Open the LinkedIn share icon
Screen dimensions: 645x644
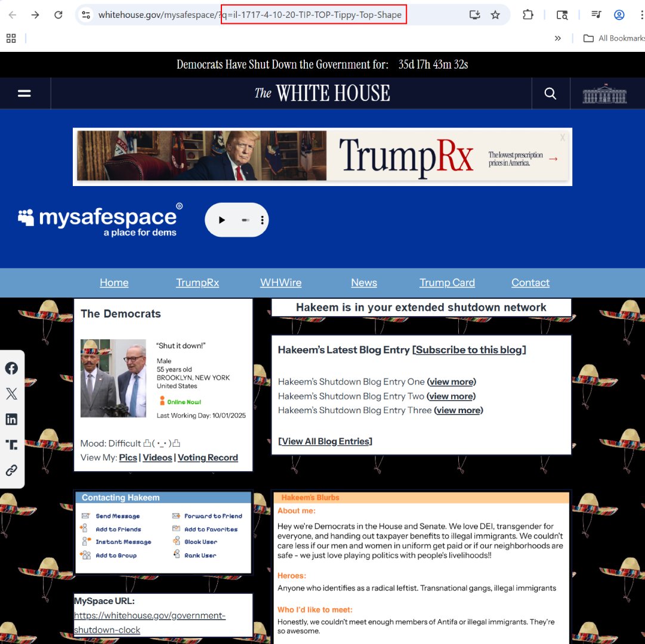(x=11, y=419)
